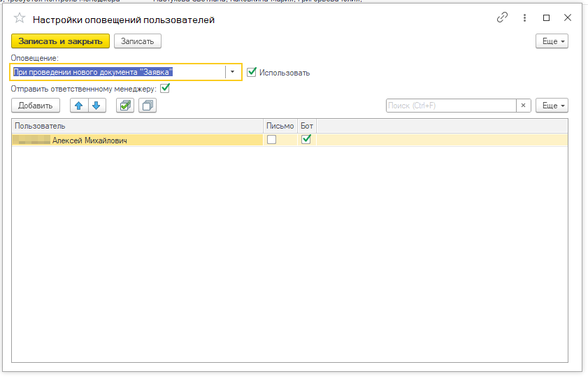Enable Письмо for Алексей Михайлович
Viewport: 588px width, 381px height.
click(271, 140)
